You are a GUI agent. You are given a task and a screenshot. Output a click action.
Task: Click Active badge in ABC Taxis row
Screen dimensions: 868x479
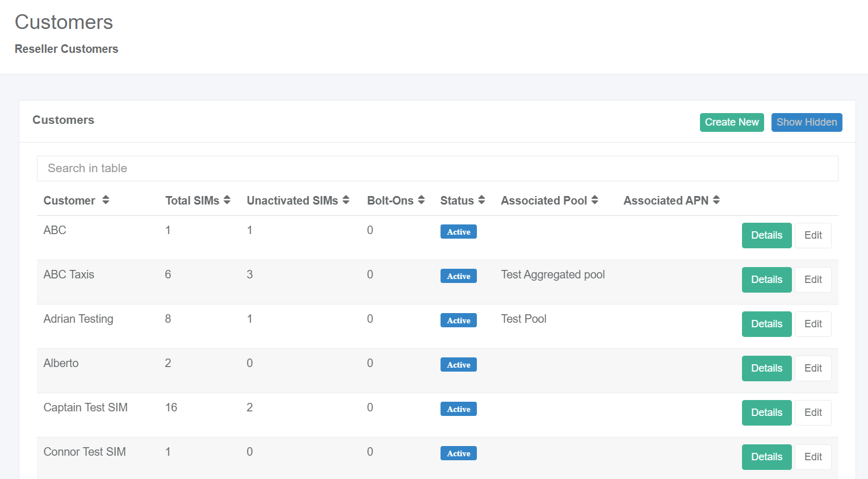(459, 276)
